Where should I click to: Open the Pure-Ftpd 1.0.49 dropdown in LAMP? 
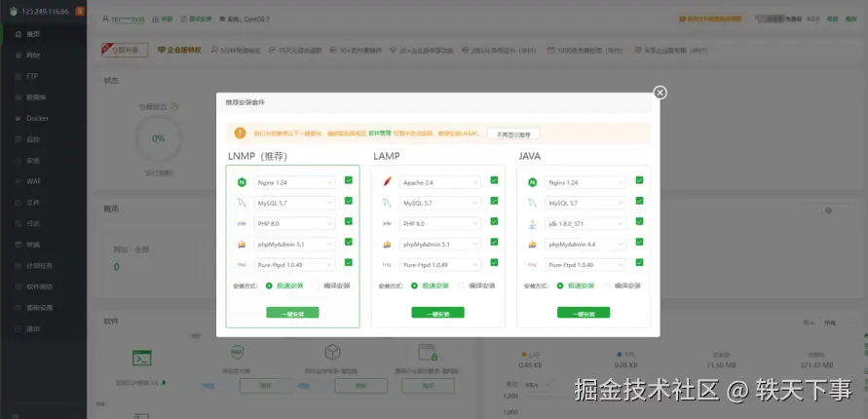click(440, 265)
